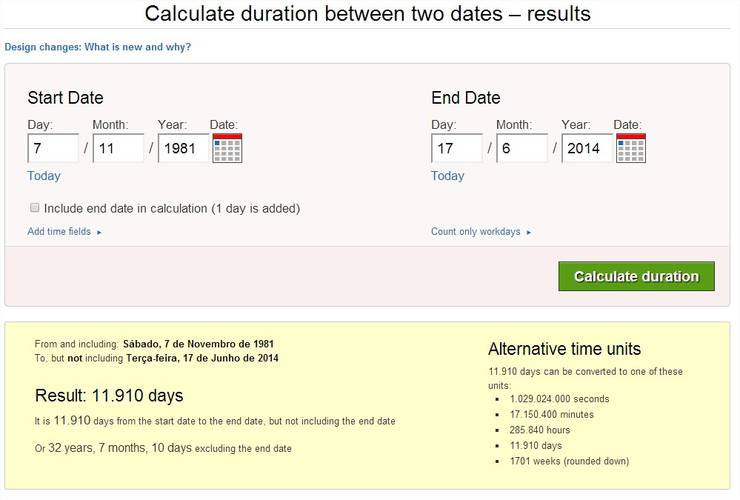740x500 pixels.
Task: Set End Date to Today link
Action: pos(447,176)
